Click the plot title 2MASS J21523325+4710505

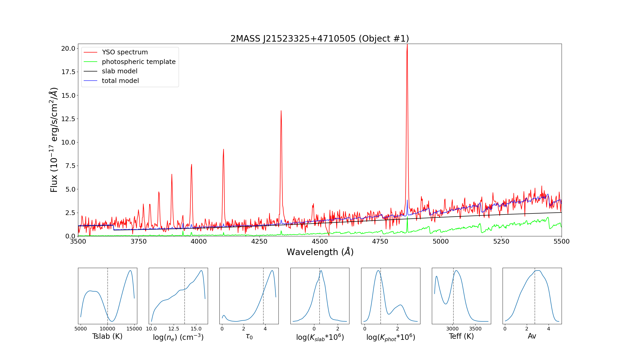(320, 38)
